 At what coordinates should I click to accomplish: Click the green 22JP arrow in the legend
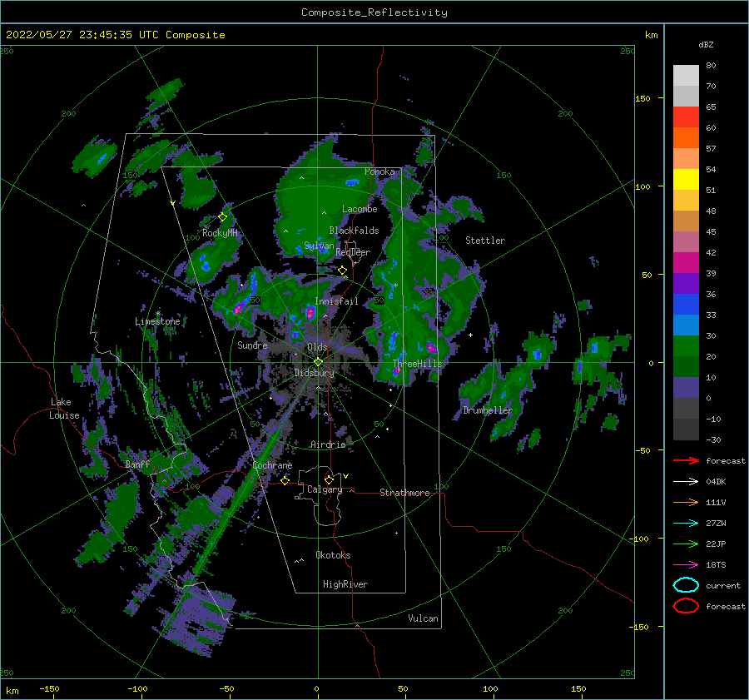(x=686, y=544)
